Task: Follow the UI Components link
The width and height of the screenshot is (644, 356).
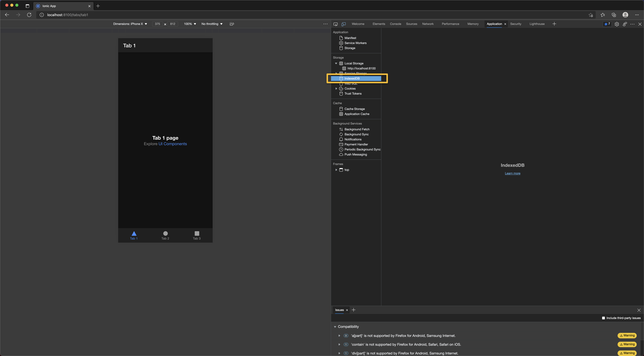Action: coord(172,144)
